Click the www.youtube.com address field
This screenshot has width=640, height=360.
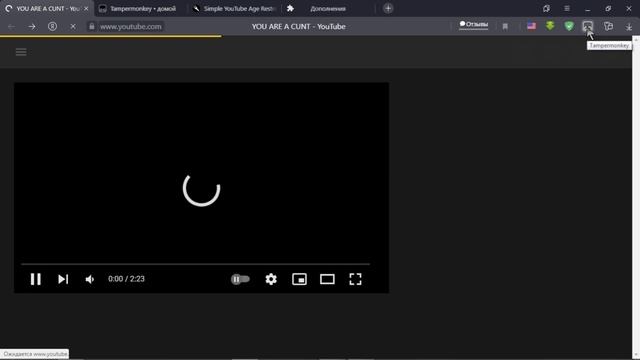(131, 27)
